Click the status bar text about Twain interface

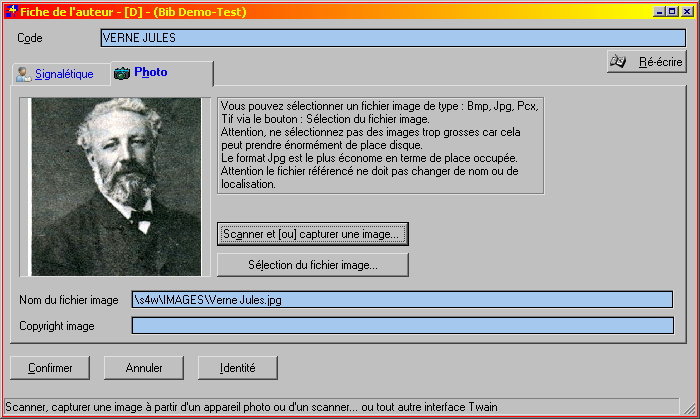251,407
